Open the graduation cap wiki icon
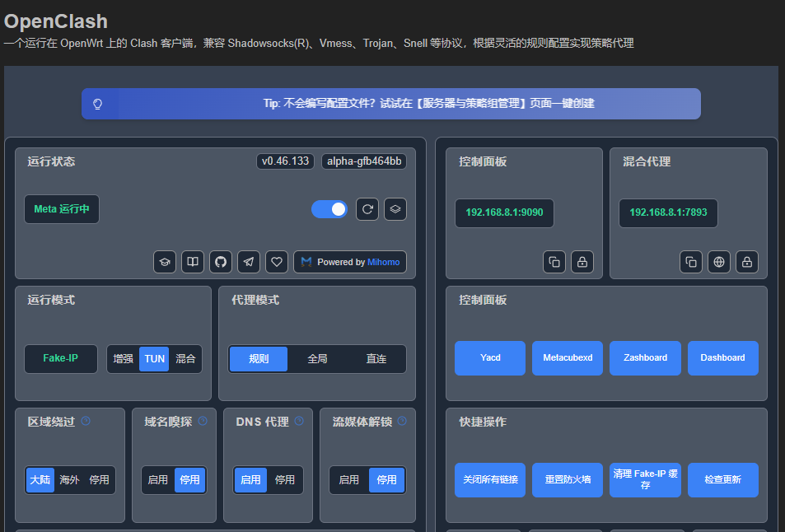Image resolution: width=785 pixels, height=532 pixels. coord(165,262)
